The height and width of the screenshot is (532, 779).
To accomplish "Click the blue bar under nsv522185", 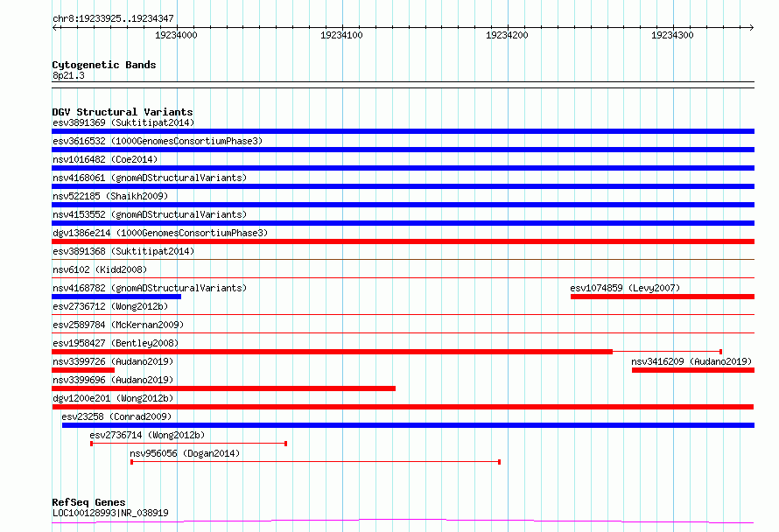I will coord(403,205).
